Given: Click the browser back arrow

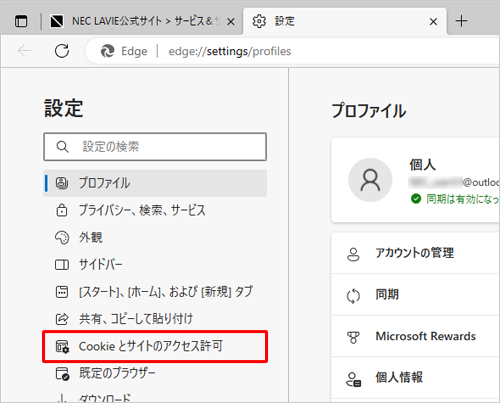Looking at the screenshot, I should [x=24, y=51].
